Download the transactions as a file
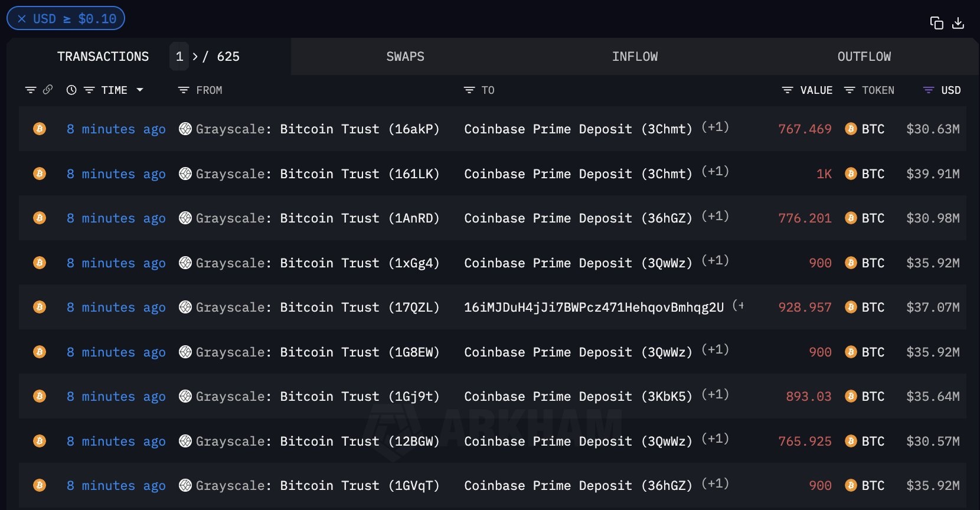This screenshot has width=980, height=510. (x=958, y=23)
